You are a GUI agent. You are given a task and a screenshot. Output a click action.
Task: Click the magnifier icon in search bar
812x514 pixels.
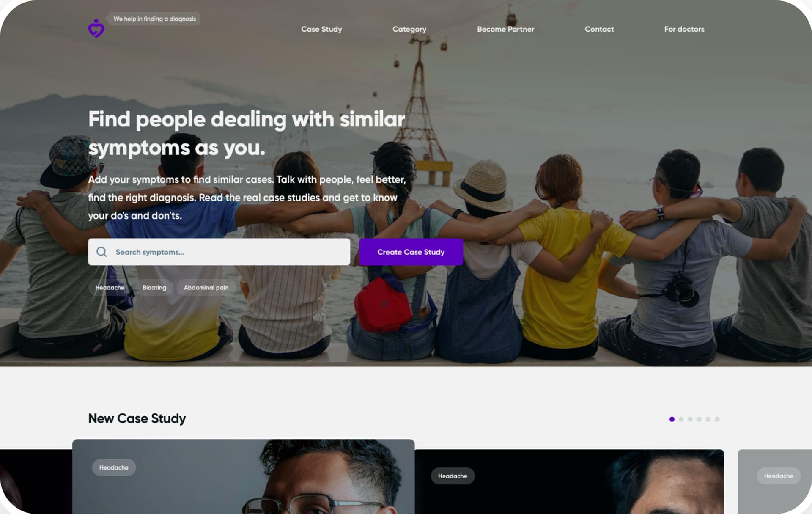click(101, 252)
